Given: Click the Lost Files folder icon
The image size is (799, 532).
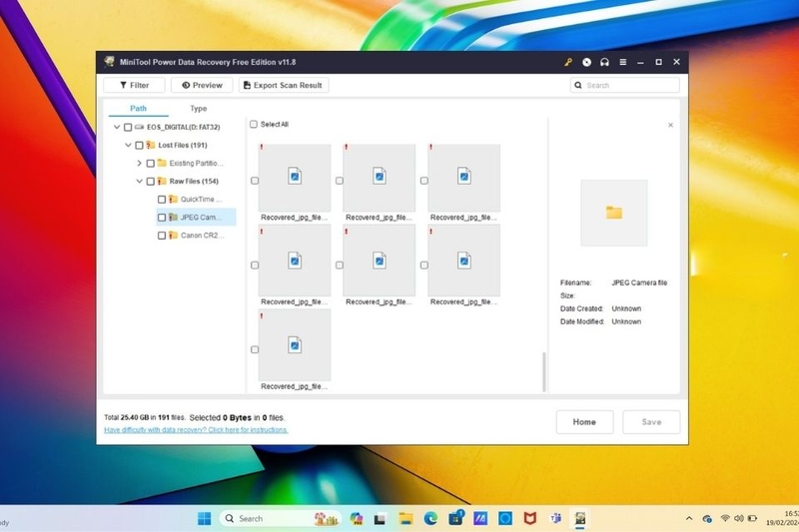Looking at the screenshot, I should coord(151,145).
